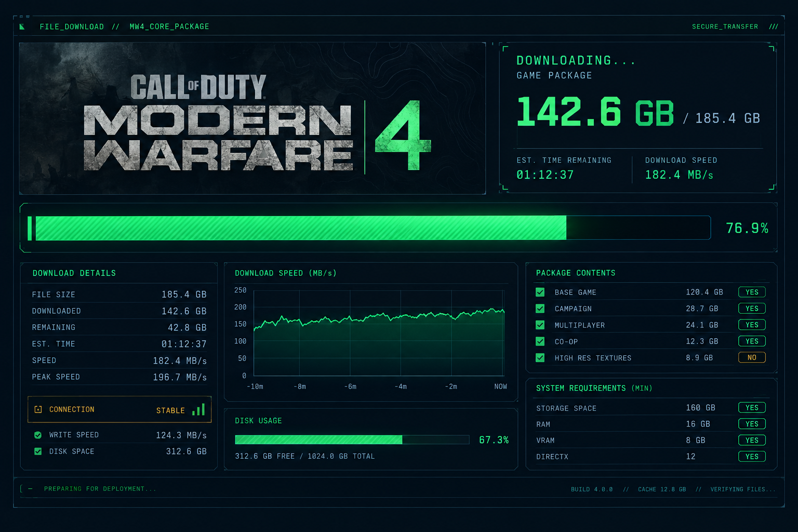Click the YES badge for RAM

tap(752, 424)
